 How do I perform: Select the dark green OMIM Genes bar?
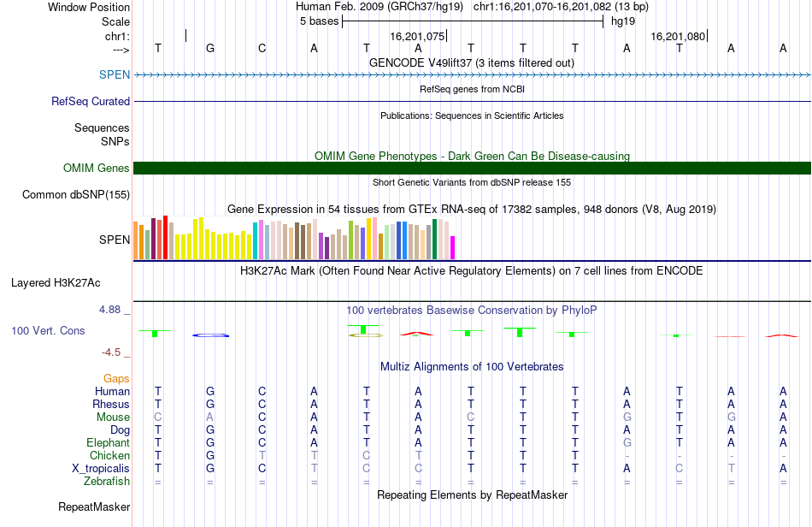pyautogui.click(x=472, y=168)
